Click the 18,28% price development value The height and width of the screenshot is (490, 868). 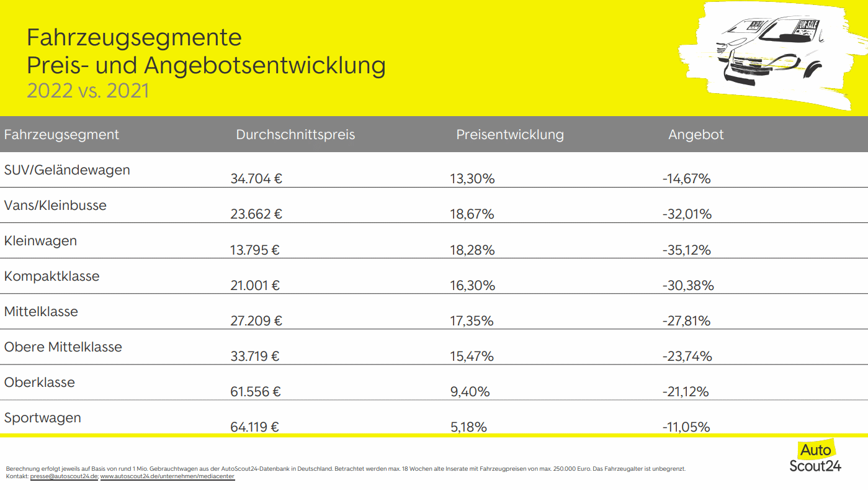[472, 250]
